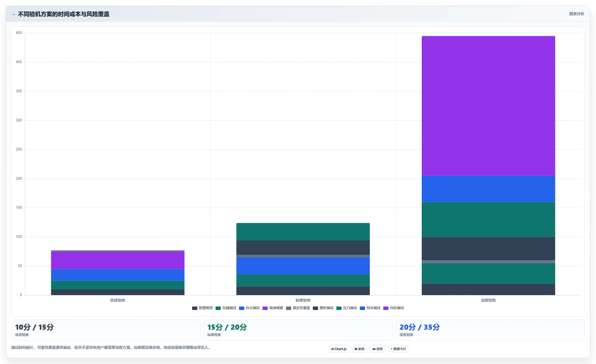The height and width of the screenshot is (364, 596).
Task: Click the 深度验收 x-axis label
Action: pos(488,300)
